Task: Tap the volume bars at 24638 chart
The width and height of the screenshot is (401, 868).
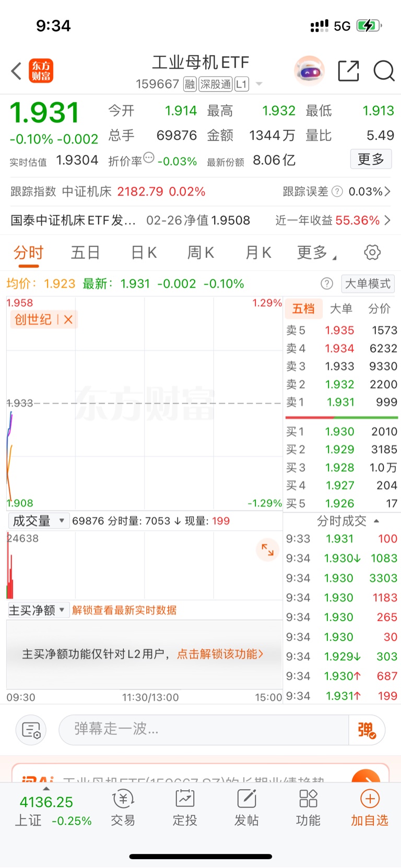Action: click(x=144, y=565)
